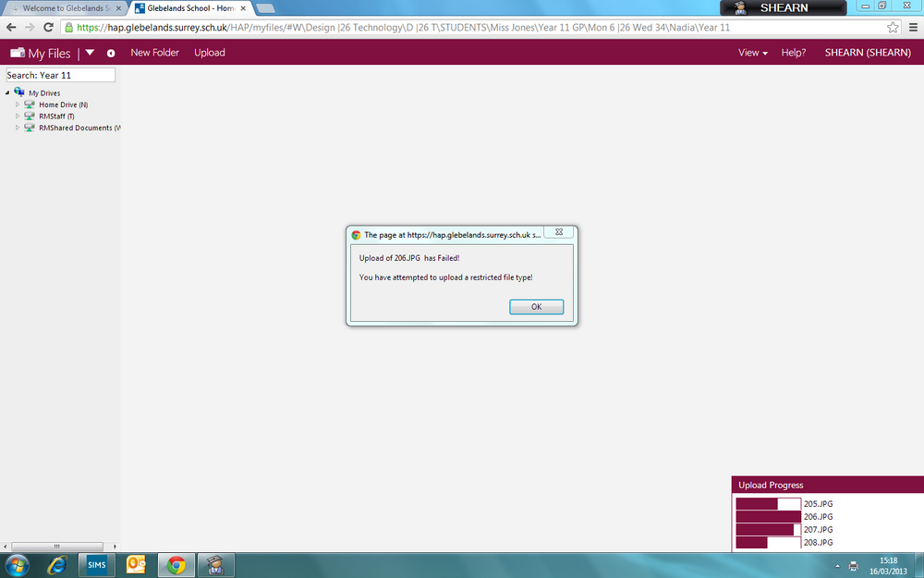
Task: Open the My Files dropdown arrow
Action: pyautogui.click(x=90, y=53)
